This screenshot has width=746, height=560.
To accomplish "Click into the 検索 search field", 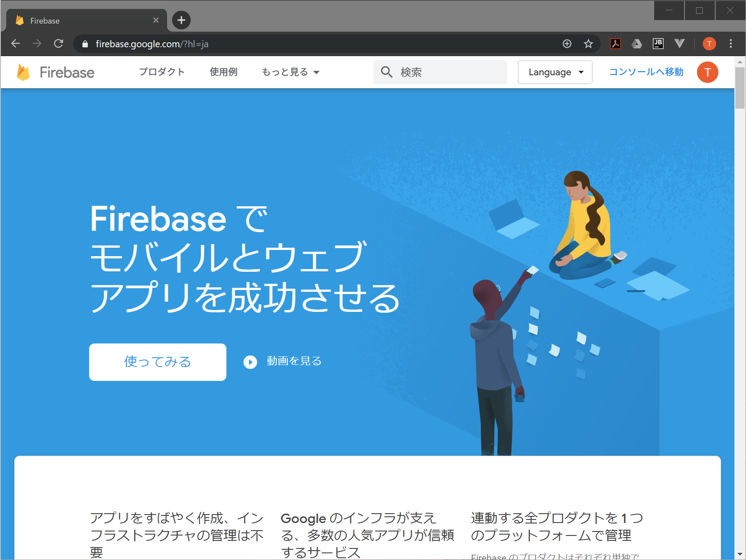I will tap(440, 72).
